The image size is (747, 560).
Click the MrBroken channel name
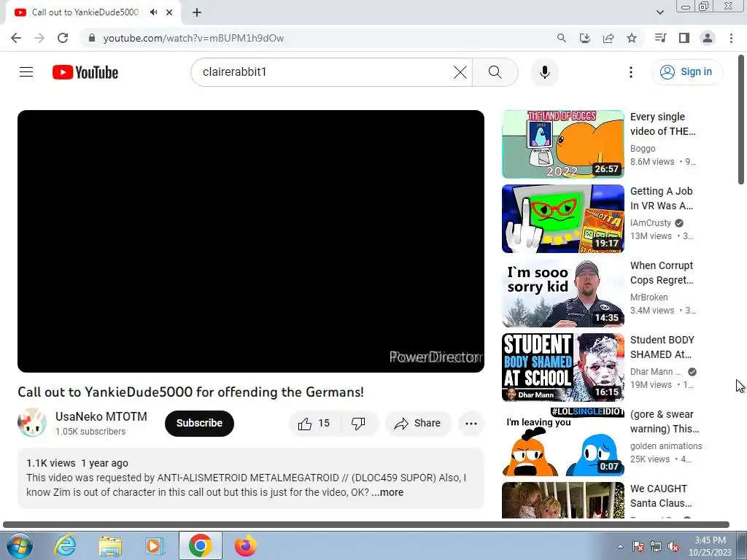[649, 297]
